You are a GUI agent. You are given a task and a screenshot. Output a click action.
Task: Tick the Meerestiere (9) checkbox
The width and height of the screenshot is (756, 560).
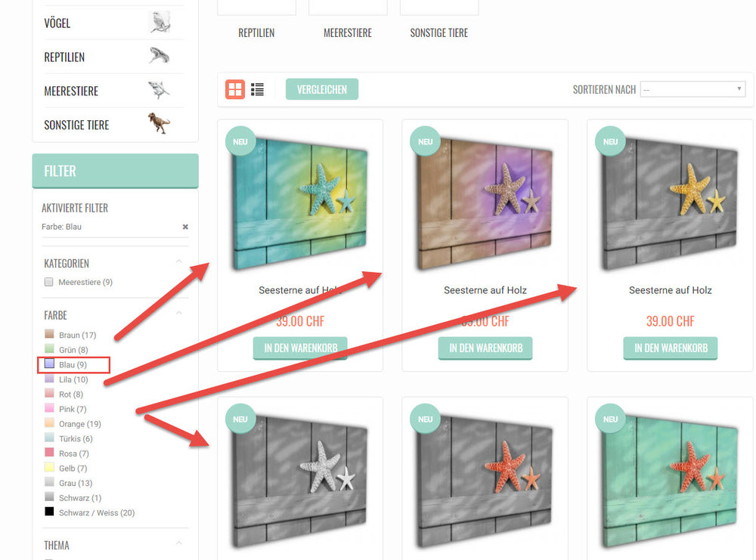pyautogui.click(x=48, y=282)
